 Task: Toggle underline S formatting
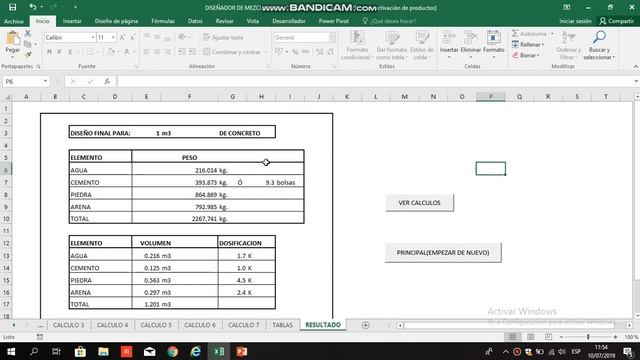70,52
